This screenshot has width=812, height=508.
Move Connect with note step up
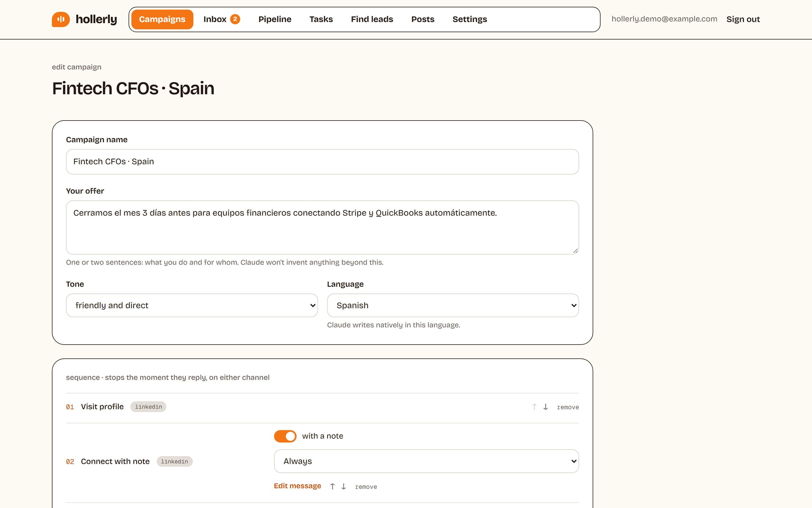click(x=332, y=486)
